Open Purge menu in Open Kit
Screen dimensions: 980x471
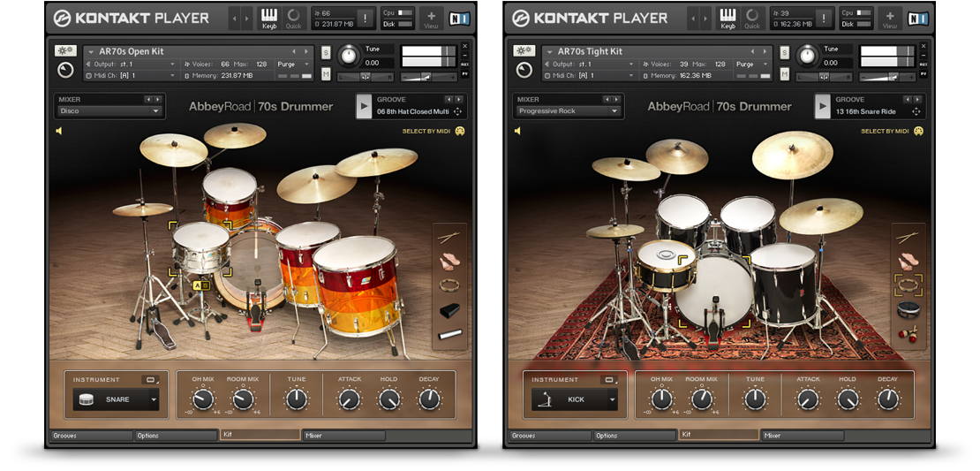click(x=294, y=65)
